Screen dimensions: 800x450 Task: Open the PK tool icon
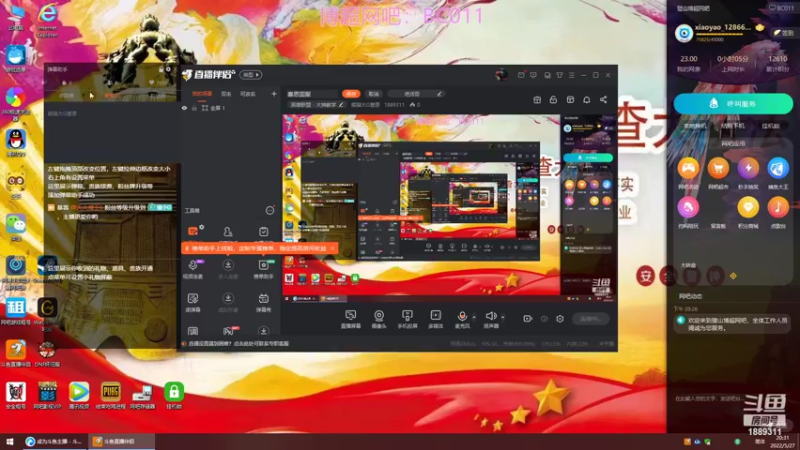(x=228, y=331)
